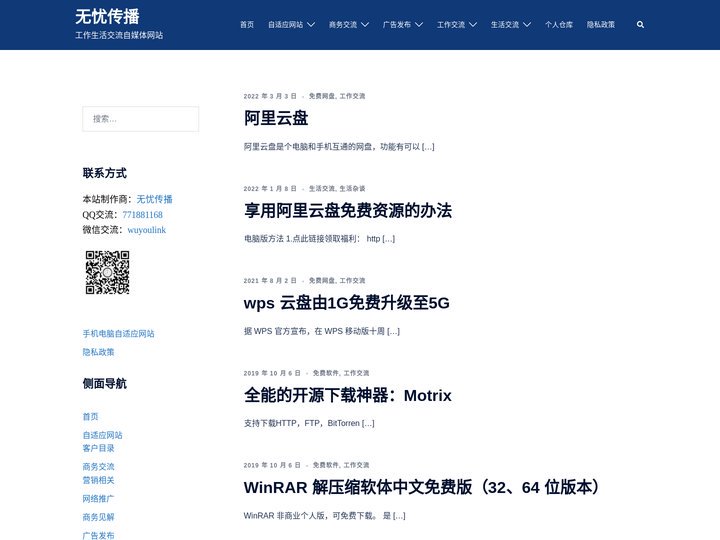The height and width of the screenshot is (540, 720).
Task: Expand the 商务交流 header menu chevron
Action: [365, 25]
